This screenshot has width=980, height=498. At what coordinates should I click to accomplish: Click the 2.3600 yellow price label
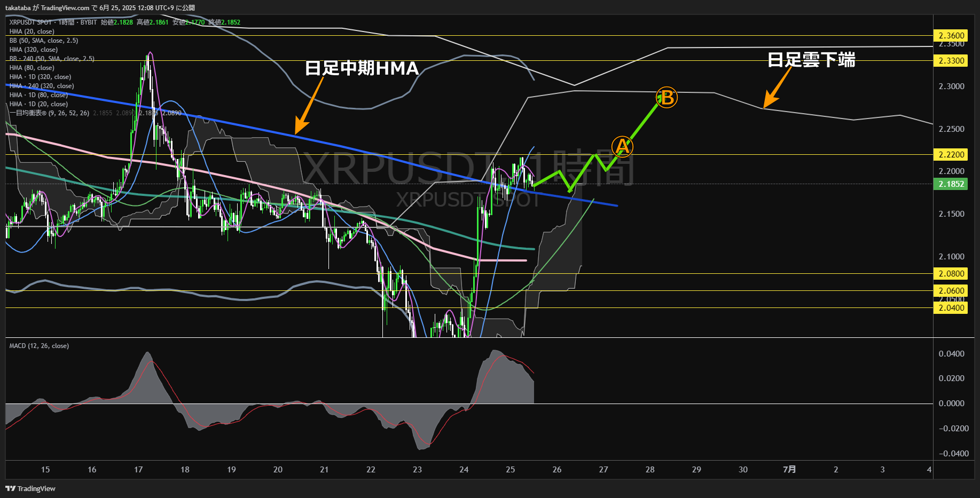(951, 36)
